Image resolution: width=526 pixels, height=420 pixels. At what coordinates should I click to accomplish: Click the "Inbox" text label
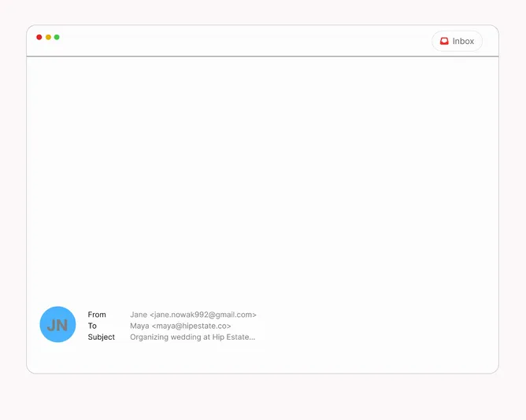click(463, 41)
